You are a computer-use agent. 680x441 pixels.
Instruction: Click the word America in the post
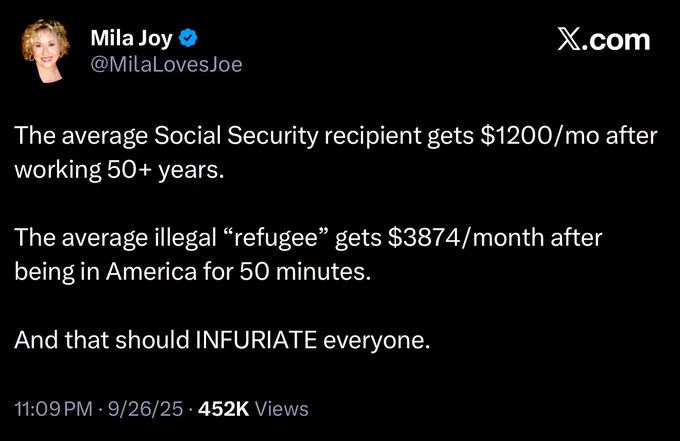[151, 272]
